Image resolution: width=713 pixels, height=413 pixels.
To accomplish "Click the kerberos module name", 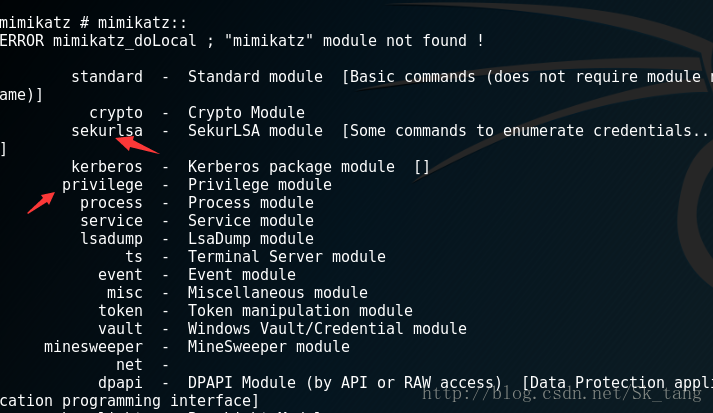I will click(107, 166).
